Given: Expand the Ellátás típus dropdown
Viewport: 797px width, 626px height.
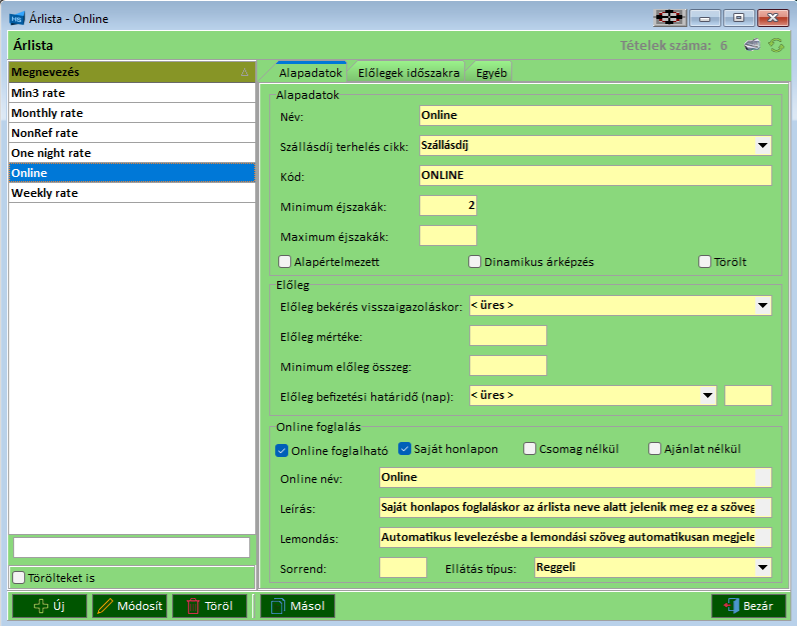Looking at the screenshot, I should tap(762, 568).
